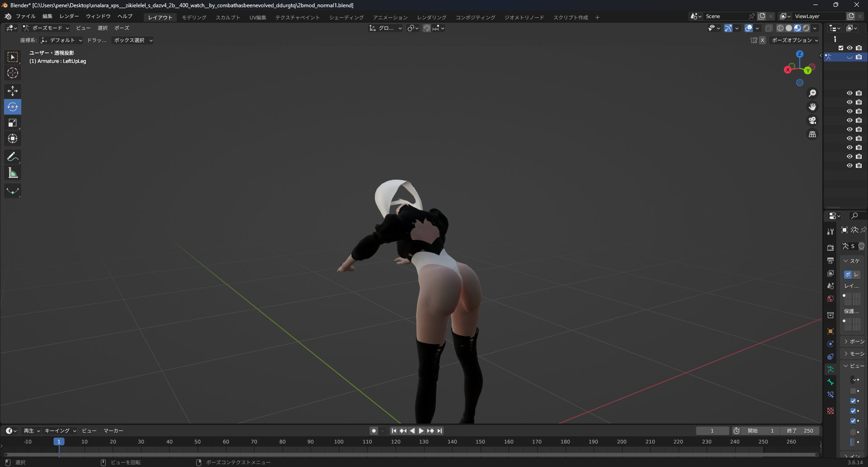Open the Bone Constraints properties tab
Viewport: 868px width, 467px height.
coord(830,395)
